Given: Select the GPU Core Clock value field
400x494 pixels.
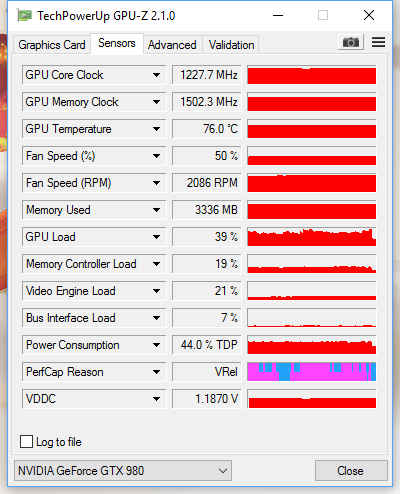Looking at the screenshot, I should tap(207, 75).
